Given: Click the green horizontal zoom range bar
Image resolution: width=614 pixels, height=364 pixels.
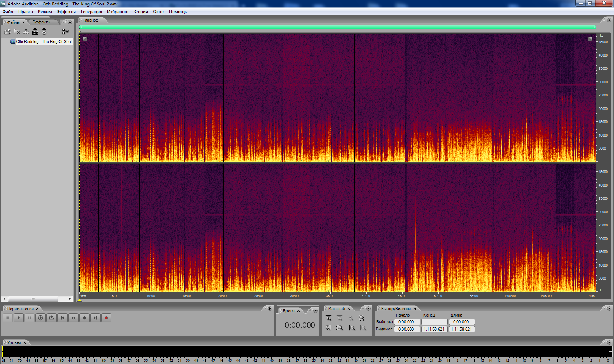Looking at the screenshot, I should [337, 27].
